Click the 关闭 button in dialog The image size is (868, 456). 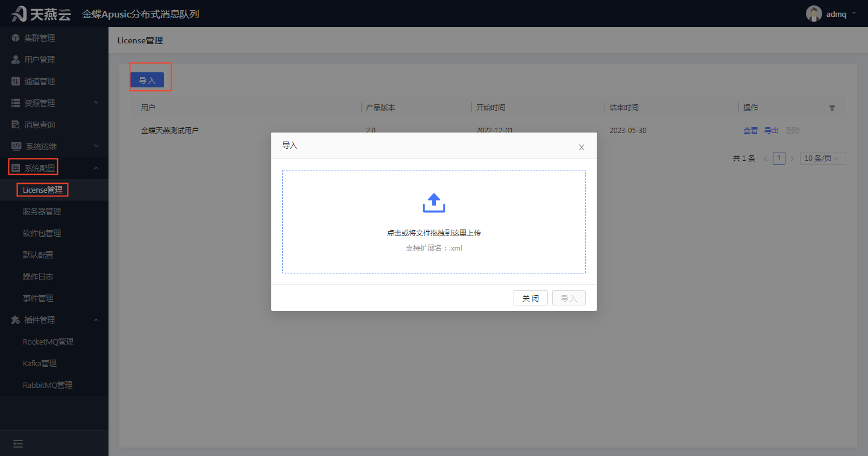(530, 298)
